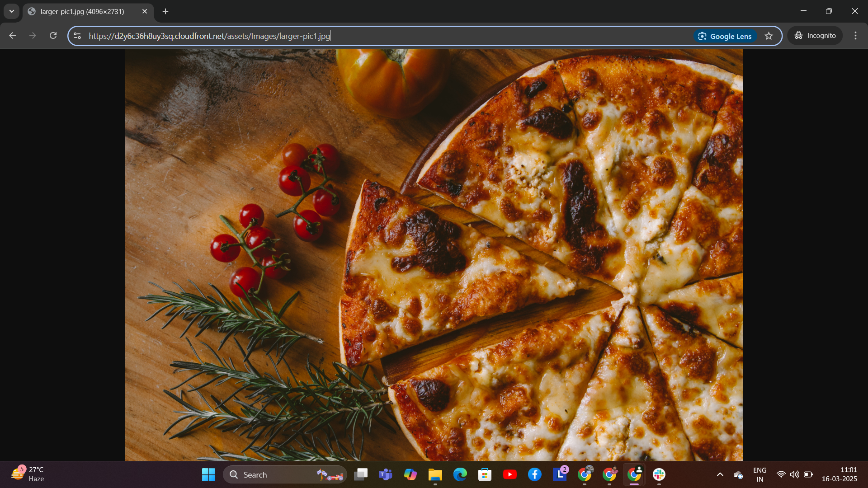868x488 pixels.
Task: Launch Microsoft Teams from taskbar
Action: (x=386, y=474)
